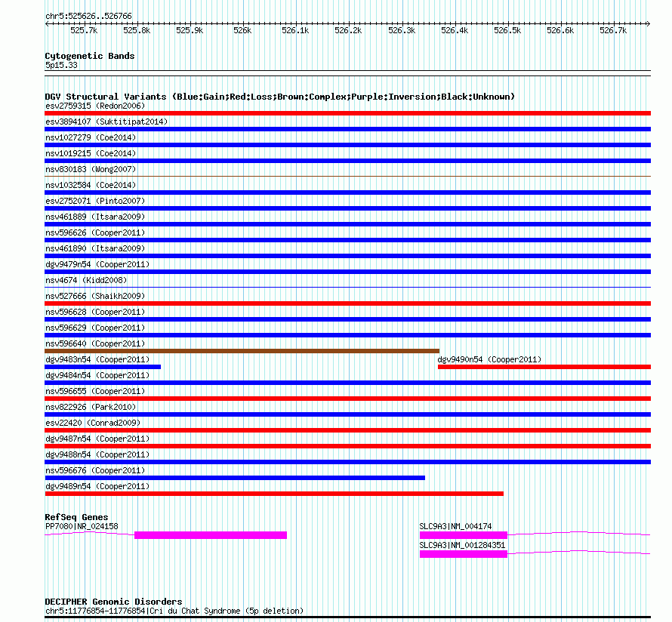Click the nsv1027279 (Coe2014) label
This screenshot has width=672, height=622.
point(91,137)
